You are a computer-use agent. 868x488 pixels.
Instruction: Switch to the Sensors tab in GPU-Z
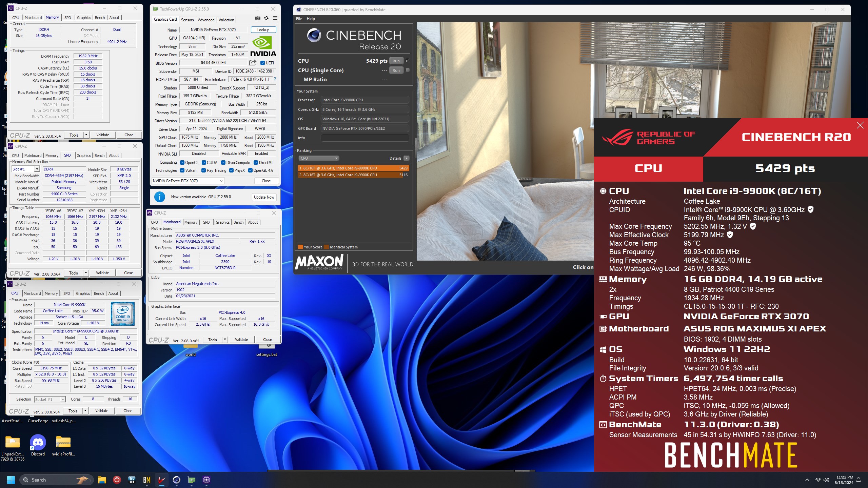(x=187, y=20)
